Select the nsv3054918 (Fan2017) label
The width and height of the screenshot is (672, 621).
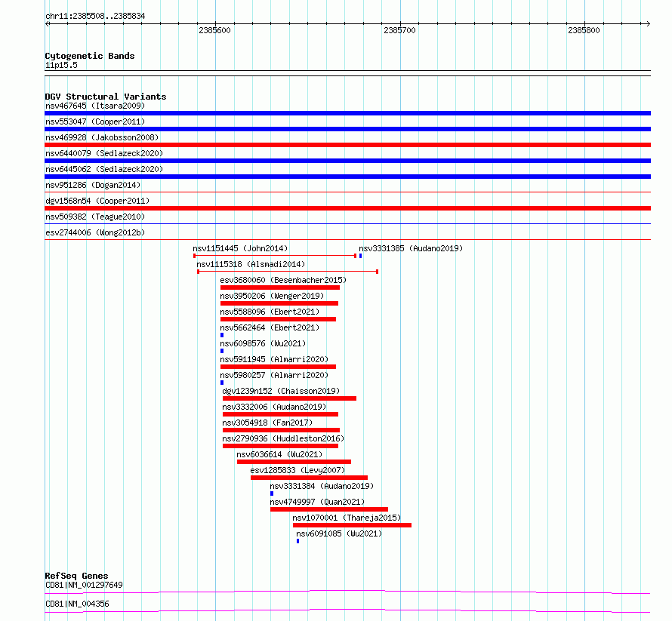pyautogui.click(x=267, y=423)
